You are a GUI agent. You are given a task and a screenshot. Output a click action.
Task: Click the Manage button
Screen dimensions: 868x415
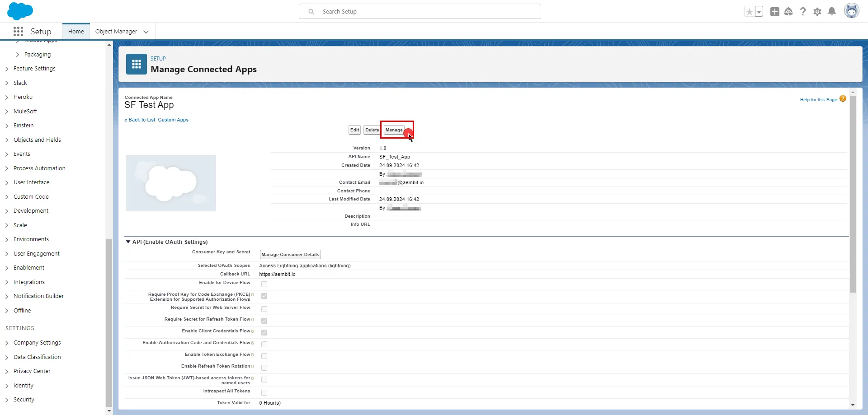[x=394, y=130]
